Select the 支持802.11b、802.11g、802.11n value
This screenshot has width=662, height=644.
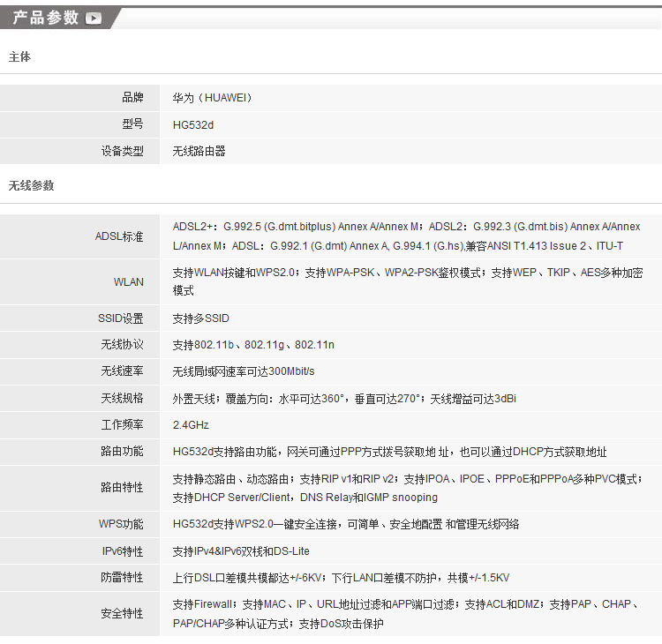(253, 345)
